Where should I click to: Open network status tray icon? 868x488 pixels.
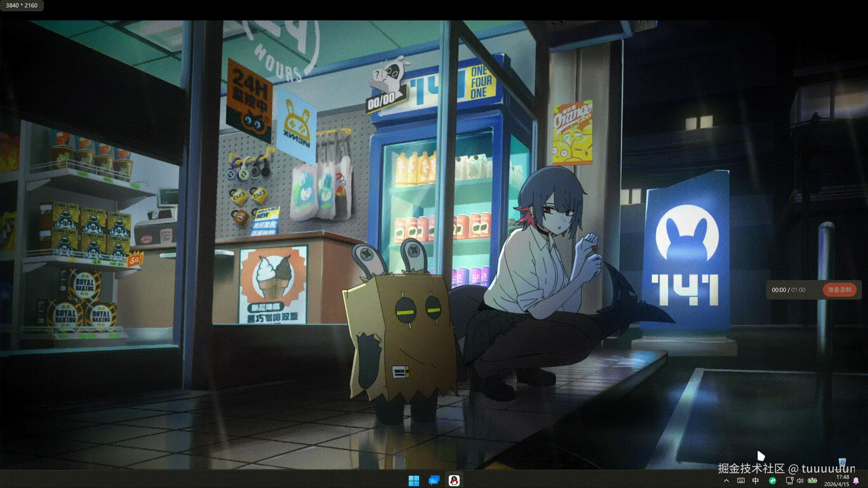(x=789, y=481)
